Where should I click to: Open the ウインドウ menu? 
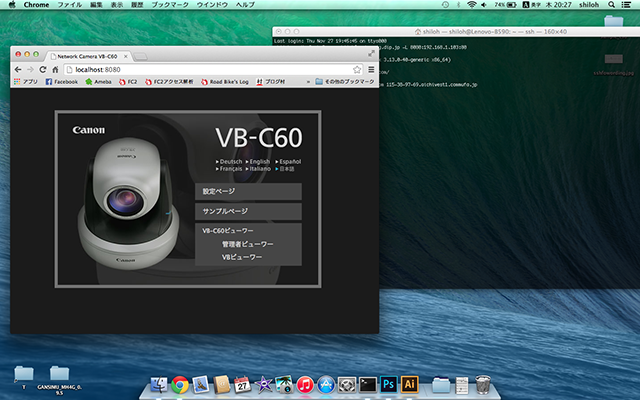(212, 5)
